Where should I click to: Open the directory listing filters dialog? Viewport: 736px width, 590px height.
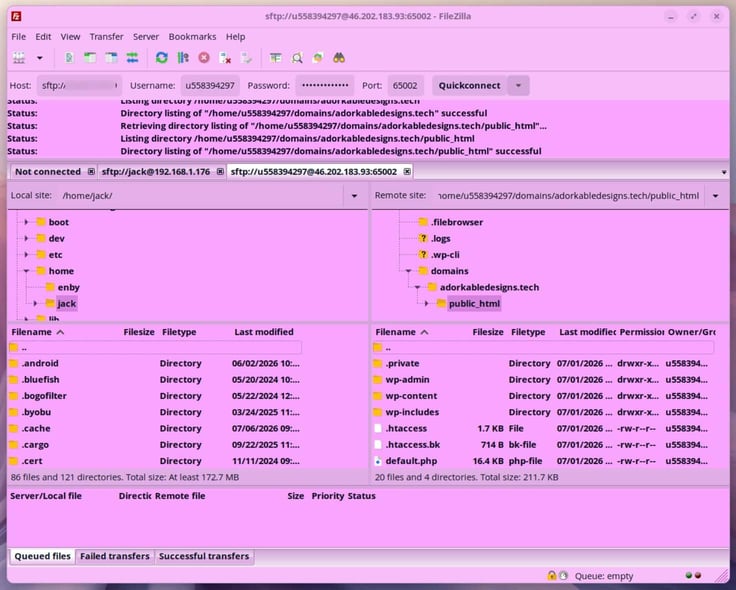(x=276, y=58)
